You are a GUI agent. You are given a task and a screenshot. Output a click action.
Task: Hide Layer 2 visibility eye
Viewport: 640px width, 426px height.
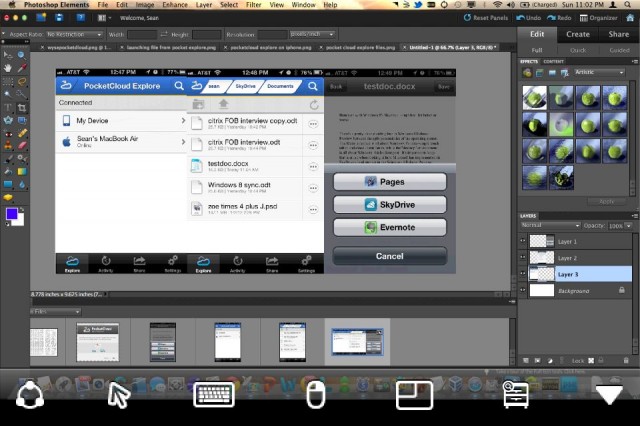[522, 257]
